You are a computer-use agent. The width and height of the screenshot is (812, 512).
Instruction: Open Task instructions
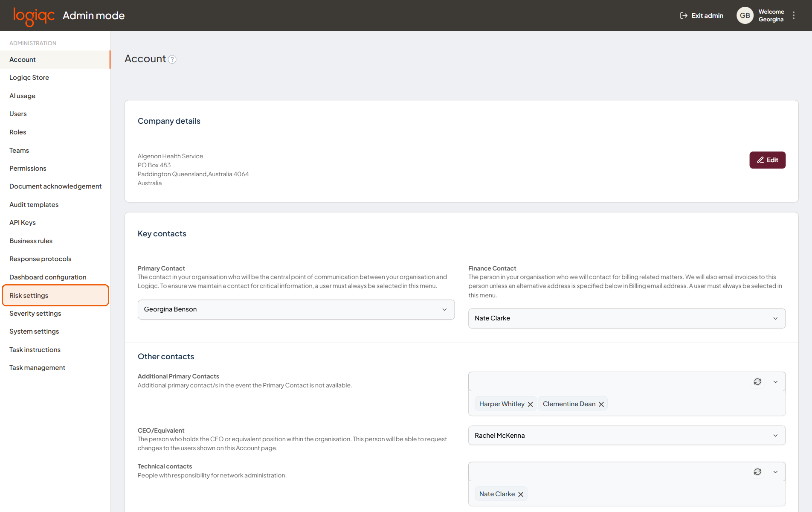coord(55,349)
